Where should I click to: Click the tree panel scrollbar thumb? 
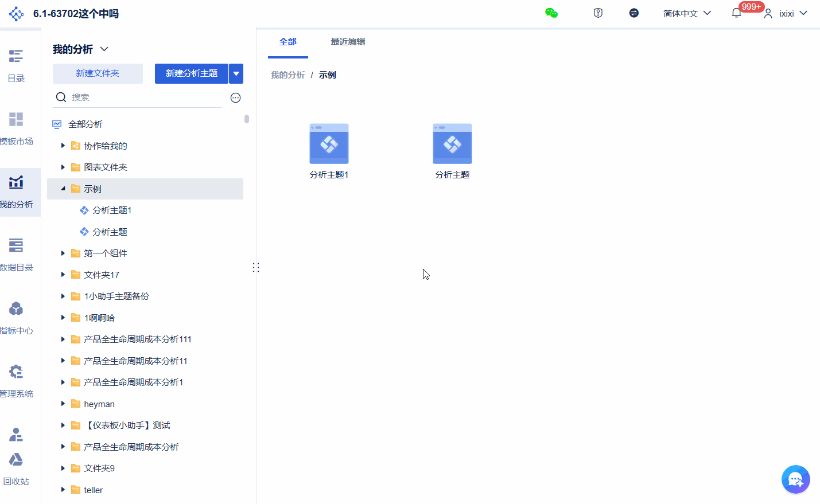click(247, 119)
